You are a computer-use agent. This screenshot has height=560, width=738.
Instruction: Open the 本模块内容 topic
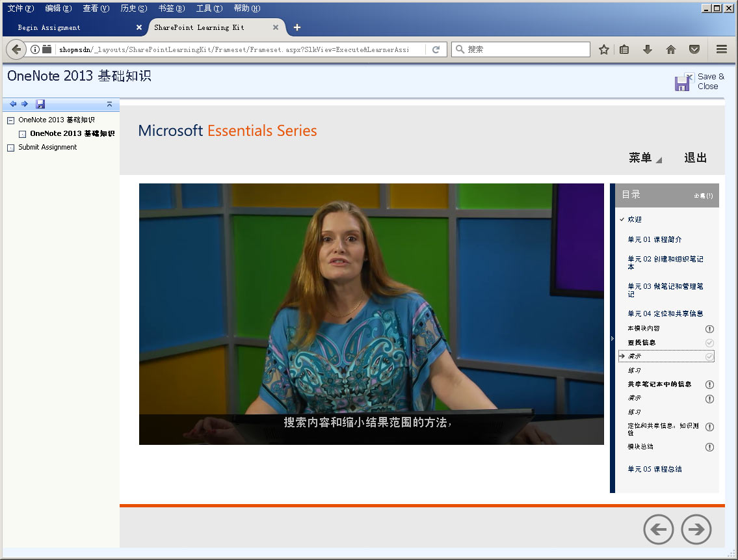coord(644,328)
